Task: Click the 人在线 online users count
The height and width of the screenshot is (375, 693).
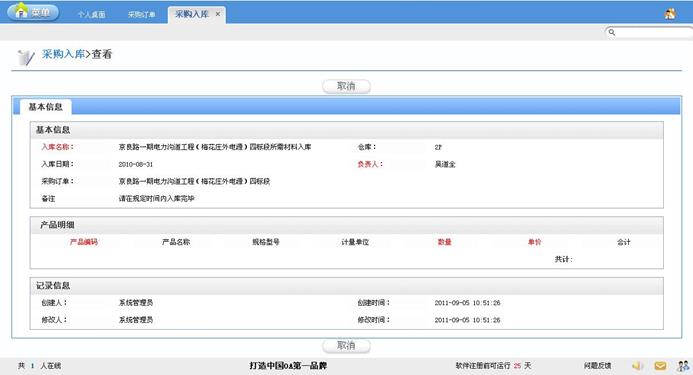Action: 39,366
